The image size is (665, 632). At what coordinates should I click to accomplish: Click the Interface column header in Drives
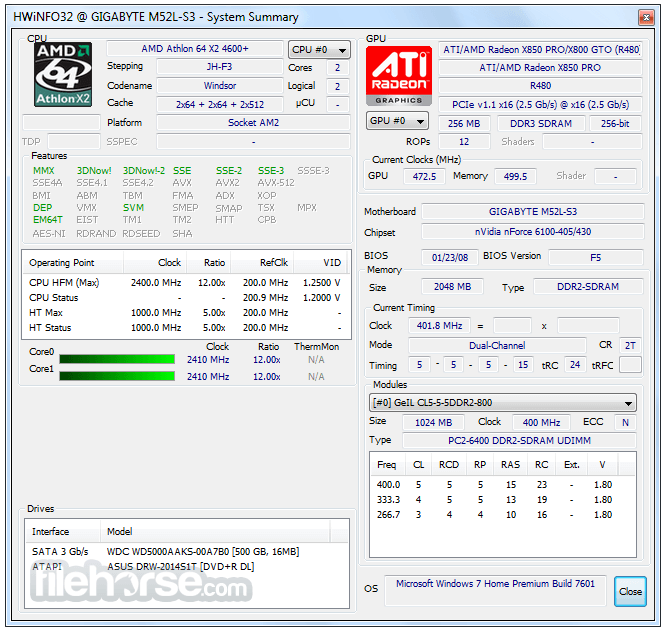pos(63,531)
